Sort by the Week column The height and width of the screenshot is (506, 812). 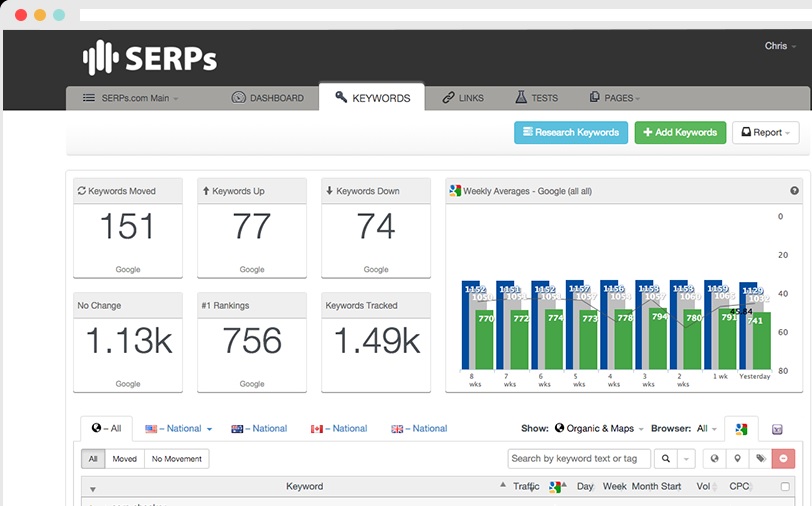pyautogui.click(x=615, y=486)
